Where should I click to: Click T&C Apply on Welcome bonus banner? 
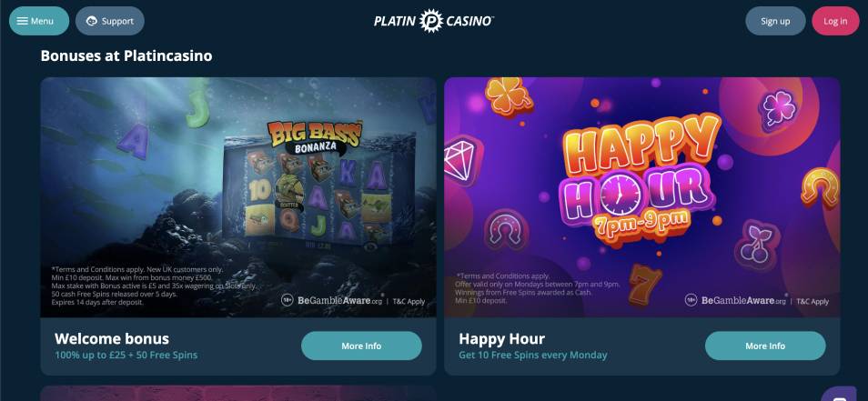pos(409,302)
